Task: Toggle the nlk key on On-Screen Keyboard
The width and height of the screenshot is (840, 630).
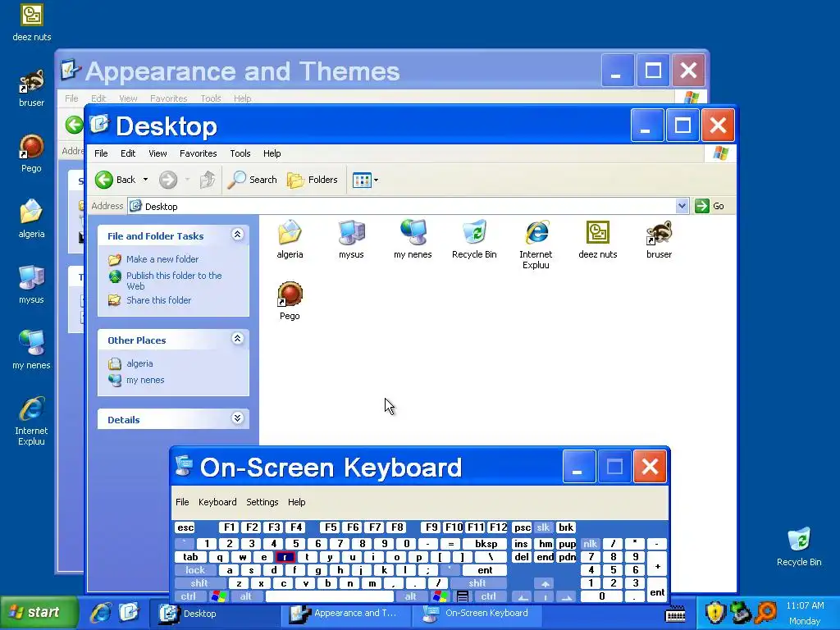Action: pyautogui.click(x=590, y=544)
